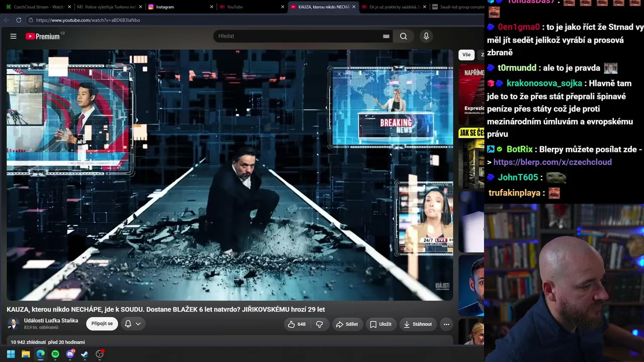Screen dimensions: 644x362
Task: Dislike the video with thumbs-down icon
Action: point(319,324)
